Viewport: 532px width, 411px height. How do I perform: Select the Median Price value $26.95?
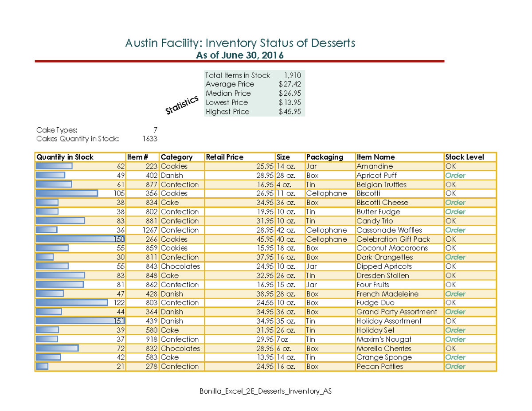pos(289,93)
